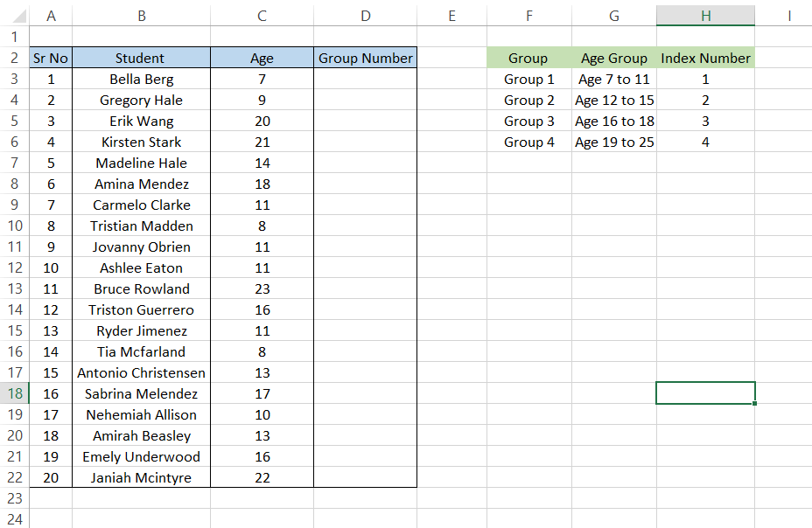Click the cell containing Janiah Mcintyre

[x=141, y=477]
